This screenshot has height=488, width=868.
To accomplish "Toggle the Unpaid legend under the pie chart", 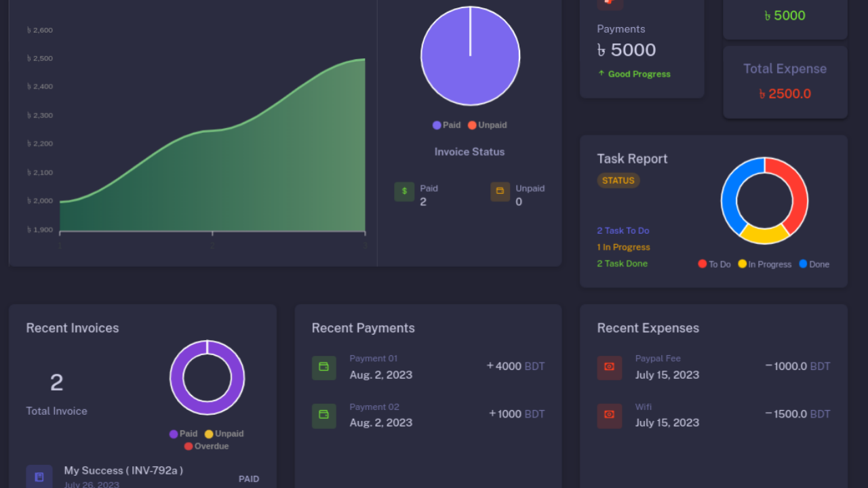I will (487, 125).
